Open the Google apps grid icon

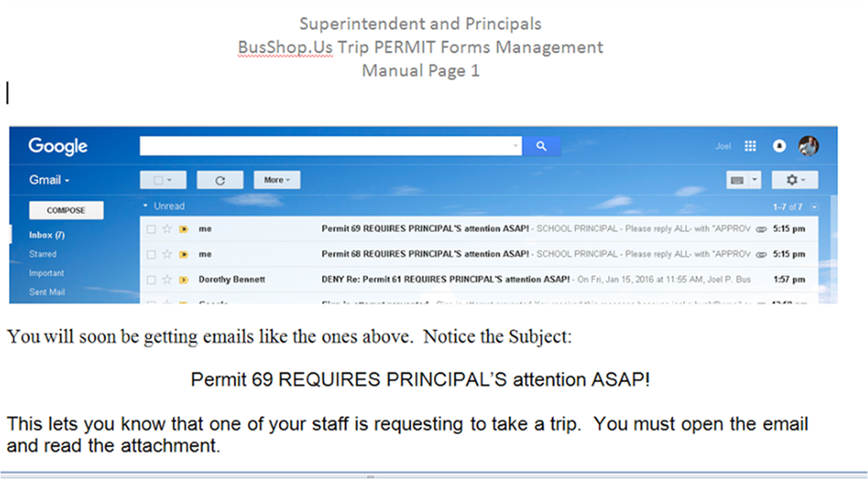click(750, 146)
